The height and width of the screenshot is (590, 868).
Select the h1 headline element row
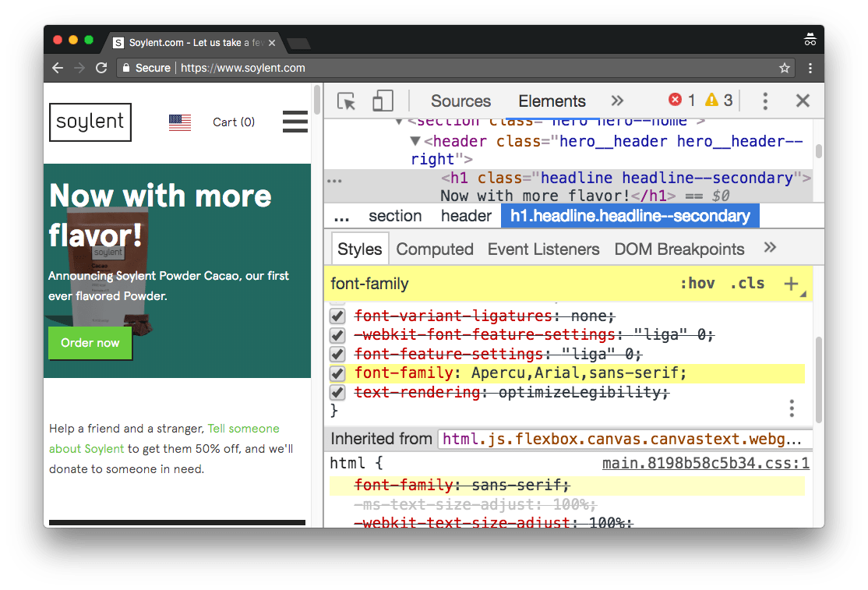click(x=568, y=186)
